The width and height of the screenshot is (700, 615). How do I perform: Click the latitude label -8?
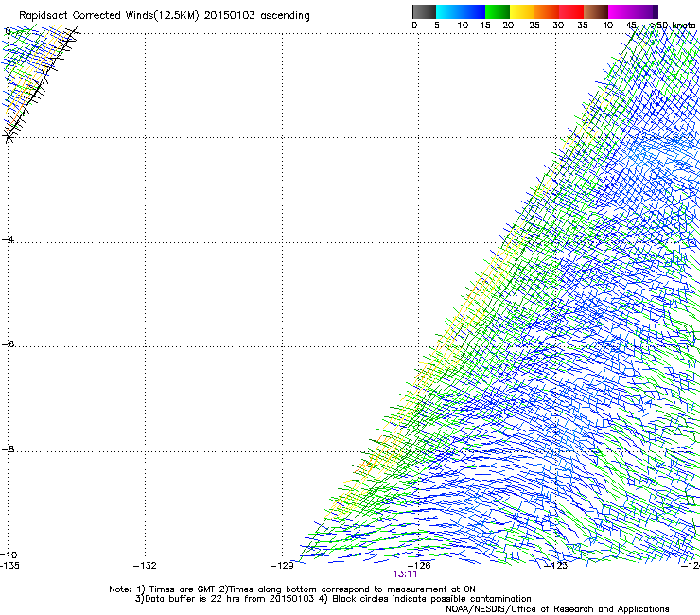[x=8, y=448]
